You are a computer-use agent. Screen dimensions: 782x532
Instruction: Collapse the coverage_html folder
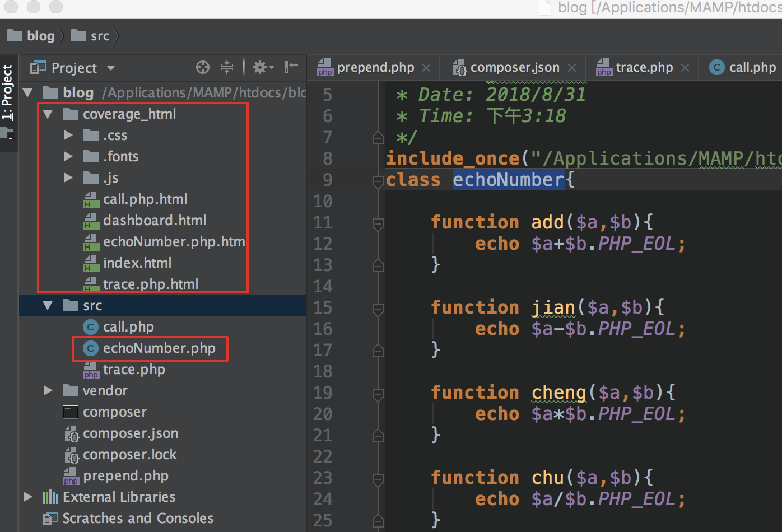48,114
